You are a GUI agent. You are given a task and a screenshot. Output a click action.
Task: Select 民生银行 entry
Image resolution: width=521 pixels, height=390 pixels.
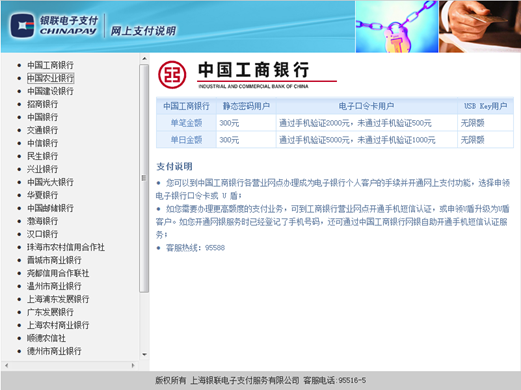pos(42,156)
